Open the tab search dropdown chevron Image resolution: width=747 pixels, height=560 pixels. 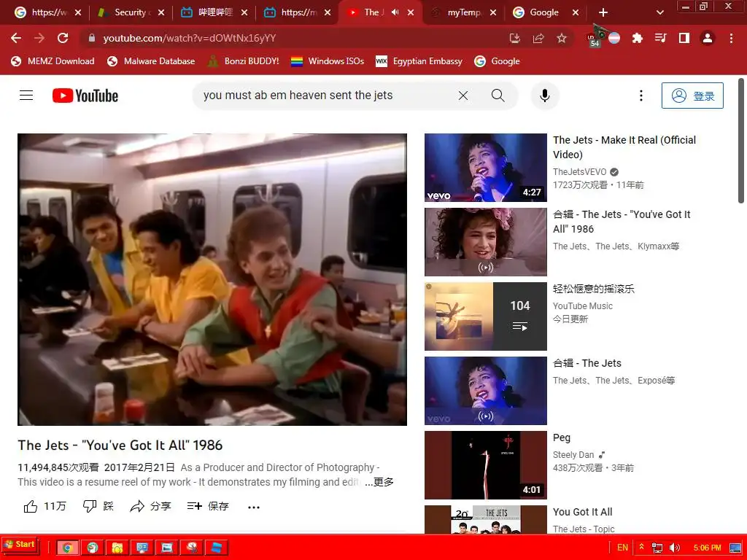pyautogui.click(x=659, y=12)
